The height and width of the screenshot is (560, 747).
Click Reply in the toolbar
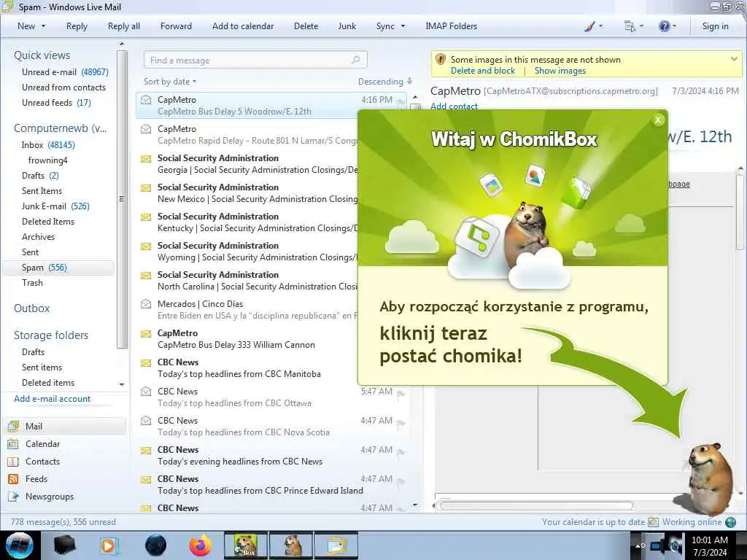[x=77, y=26]
